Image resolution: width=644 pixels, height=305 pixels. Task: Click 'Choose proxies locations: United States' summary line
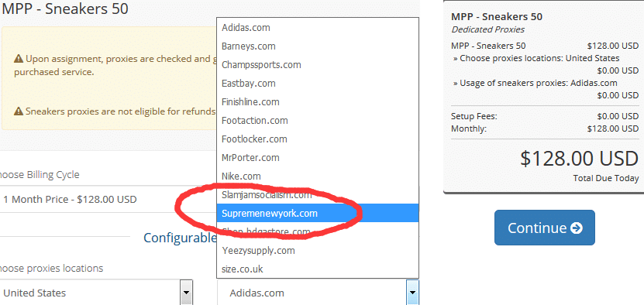click(536, 58)
